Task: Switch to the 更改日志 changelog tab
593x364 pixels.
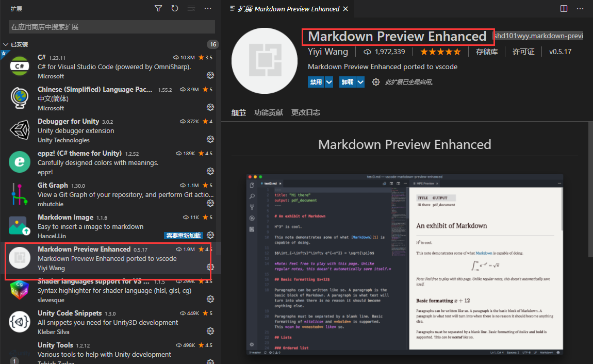Action: (x=306, y=112)
